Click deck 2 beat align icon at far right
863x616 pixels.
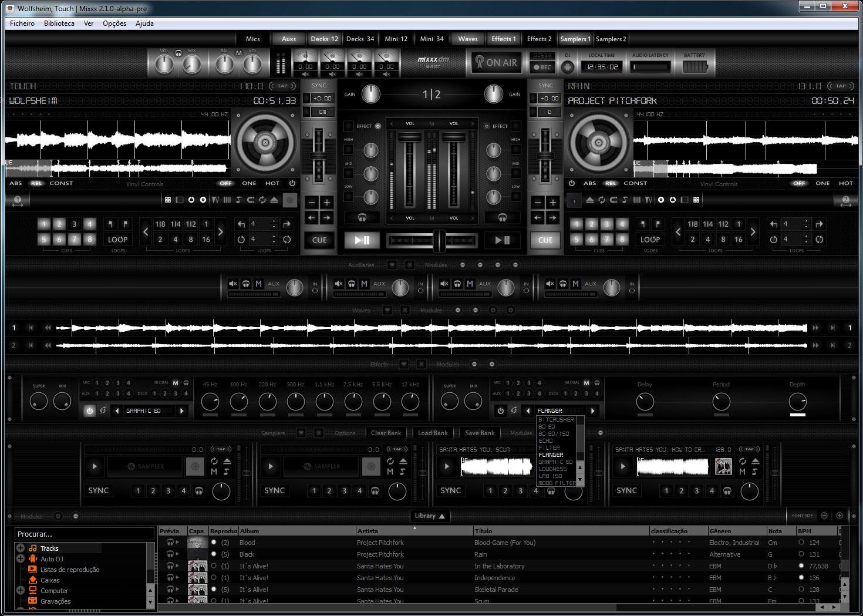pos(845,201)
